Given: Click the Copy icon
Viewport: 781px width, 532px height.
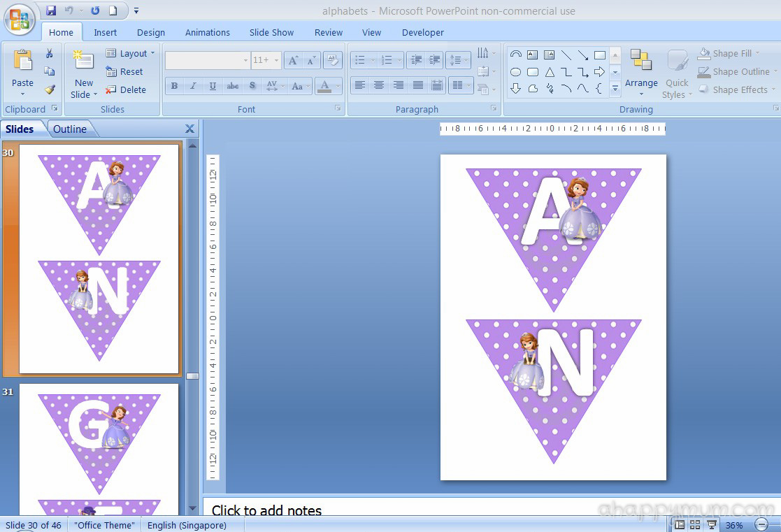Looking at the screenshot, I should coord(50,71).
